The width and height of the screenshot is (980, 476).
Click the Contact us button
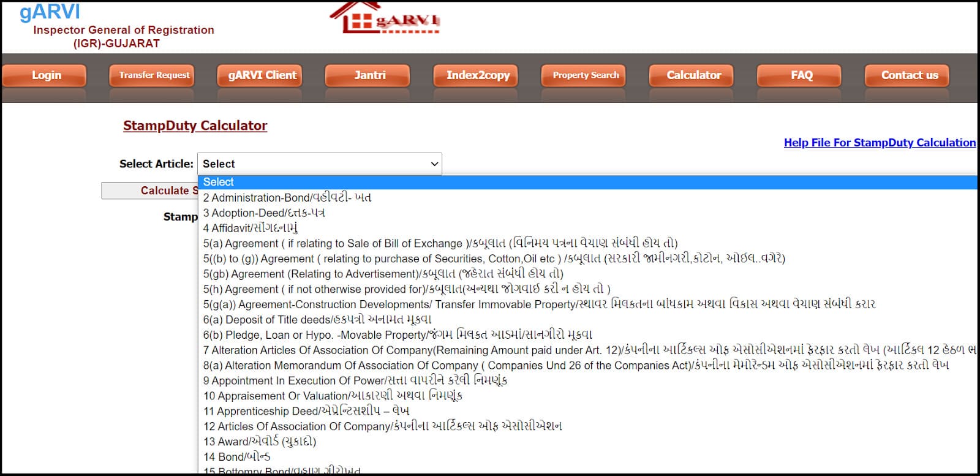[x=909, y=75]
